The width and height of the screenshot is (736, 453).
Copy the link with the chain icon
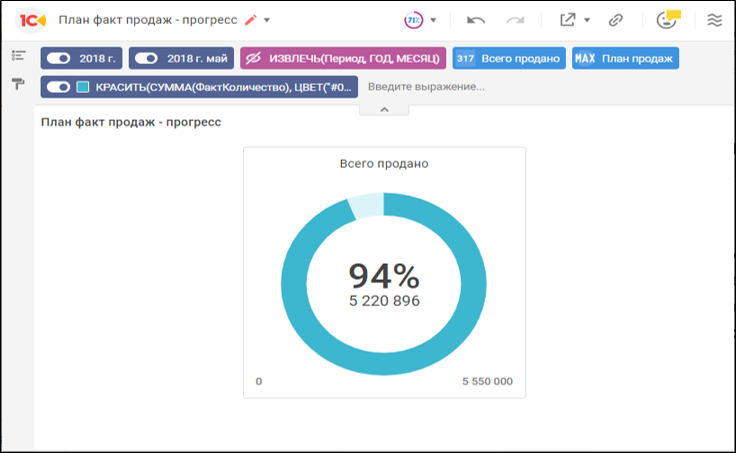coord(615,20)
